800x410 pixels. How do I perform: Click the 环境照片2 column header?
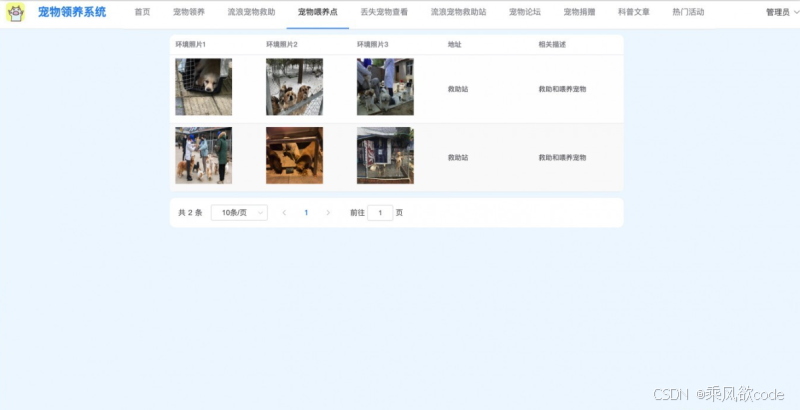coord(282,44)
